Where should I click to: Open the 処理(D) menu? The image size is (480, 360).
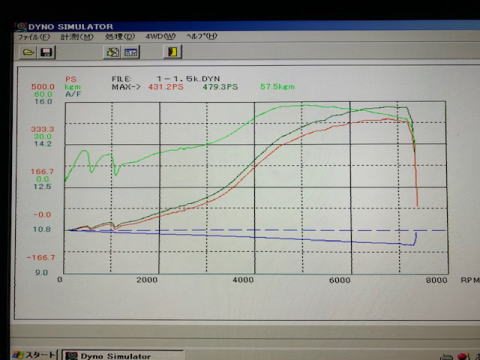[x=120, y=36]
